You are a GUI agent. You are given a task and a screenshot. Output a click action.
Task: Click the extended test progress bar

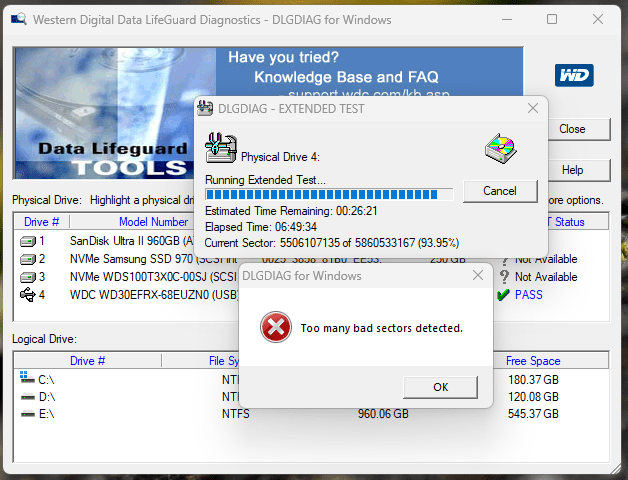[329, 194]
